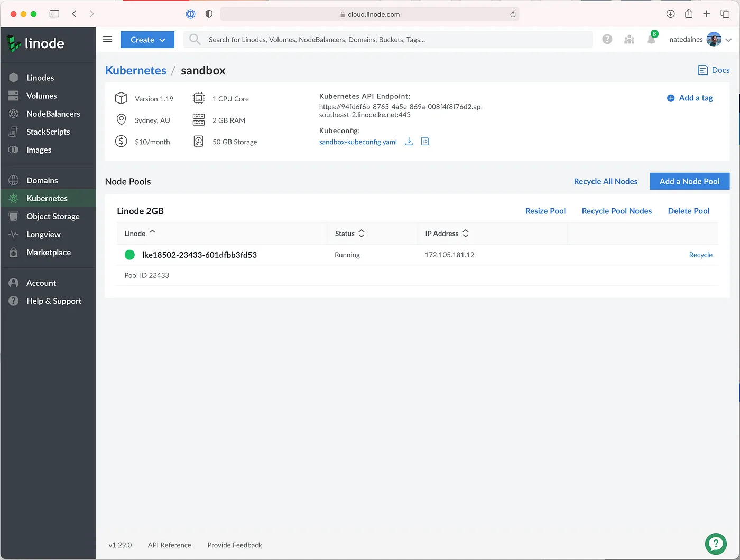Screen dimensions: 740x560
Task: Click the privacy shield icon in Safari
Action: 209,14
